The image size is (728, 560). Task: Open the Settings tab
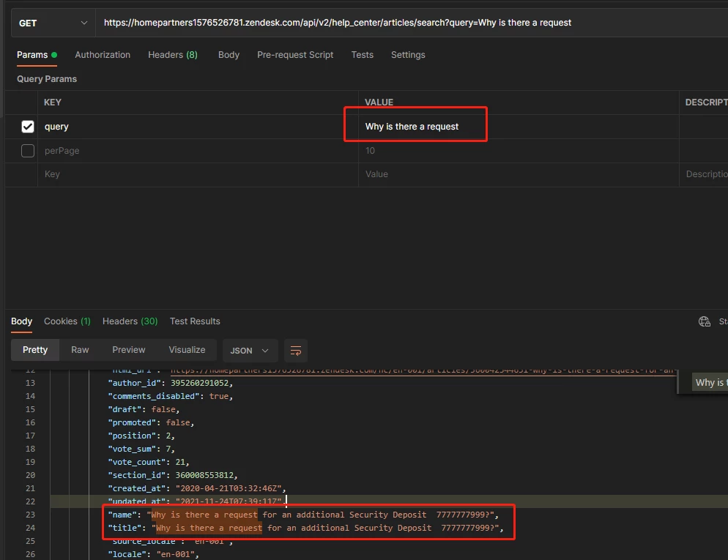click(x=408, y=55)
